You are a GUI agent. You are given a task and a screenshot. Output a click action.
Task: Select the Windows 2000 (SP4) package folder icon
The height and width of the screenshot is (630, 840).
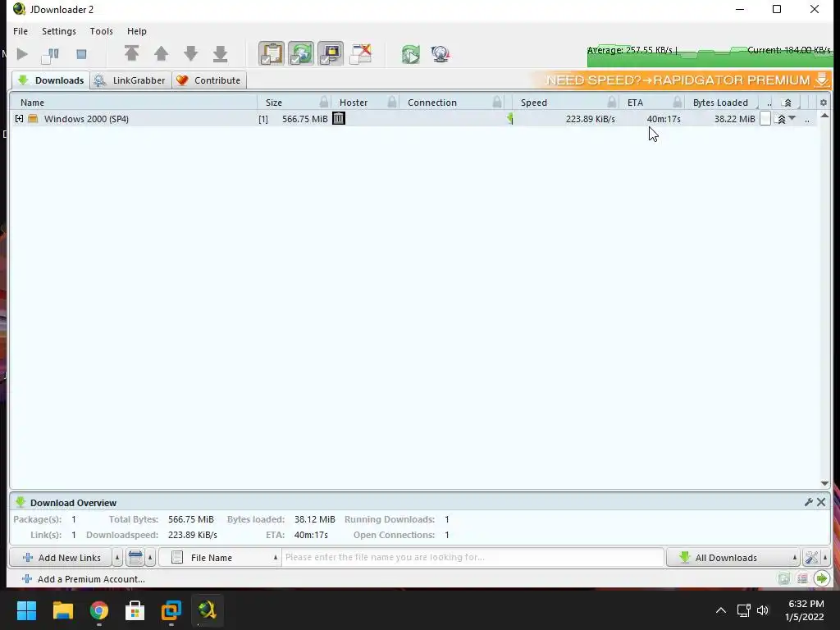click(33, 118)
